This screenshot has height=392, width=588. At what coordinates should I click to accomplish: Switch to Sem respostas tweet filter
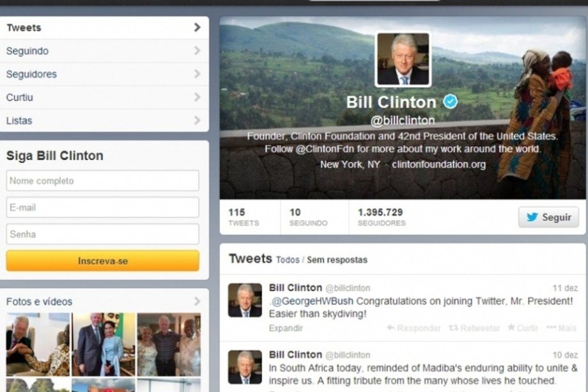click(x=337, y=260)
